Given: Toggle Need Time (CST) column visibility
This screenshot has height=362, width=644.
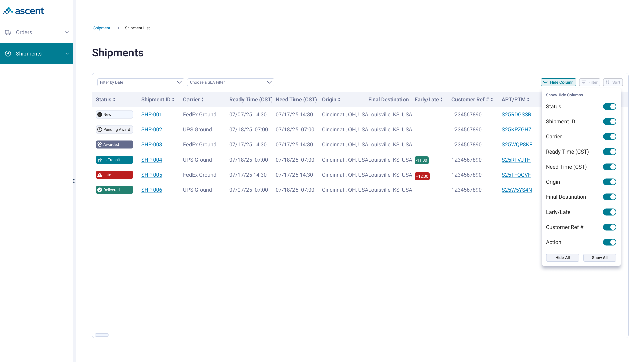Looking at the screenshot, I should click(x=609, y=167).
